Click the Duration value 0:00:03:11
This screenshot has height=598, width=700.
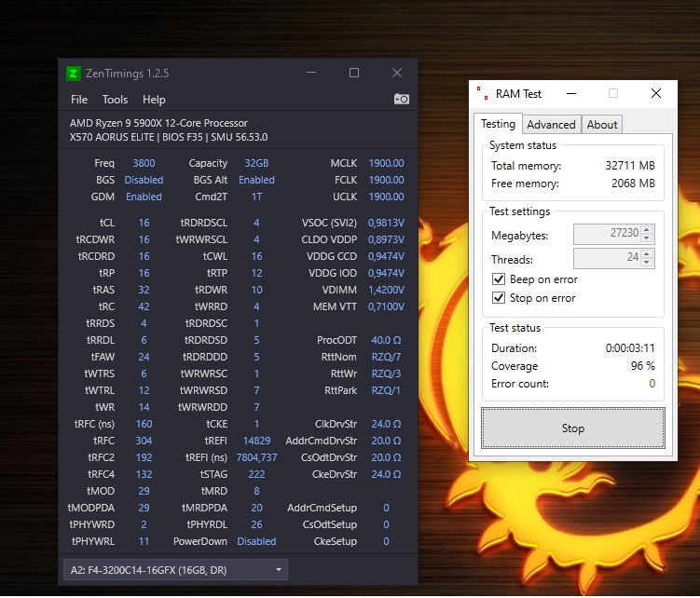coord(630,348)
